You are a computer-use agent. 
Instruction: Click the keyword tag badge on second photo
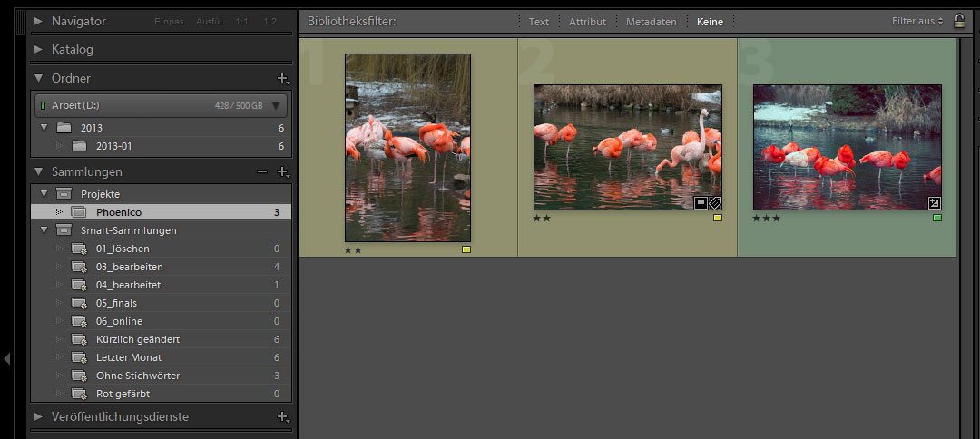pos(715,202)
